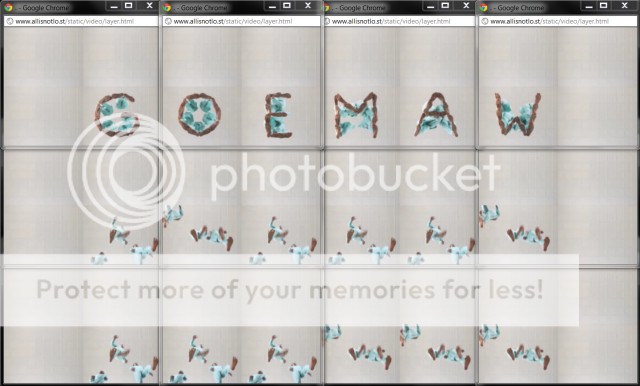Viewport: 640px width, 386px height.
Task: Minimize the Chrome window showing M and A
Action: point(431,6)
